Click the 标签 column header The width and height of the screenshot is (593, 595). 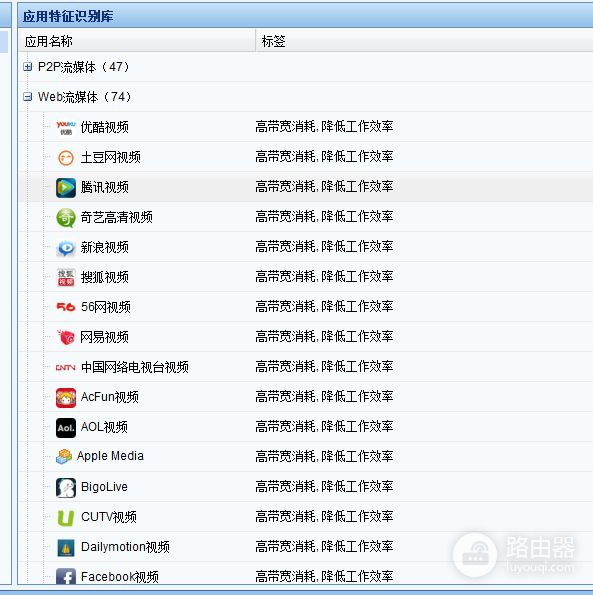point(425,41)
